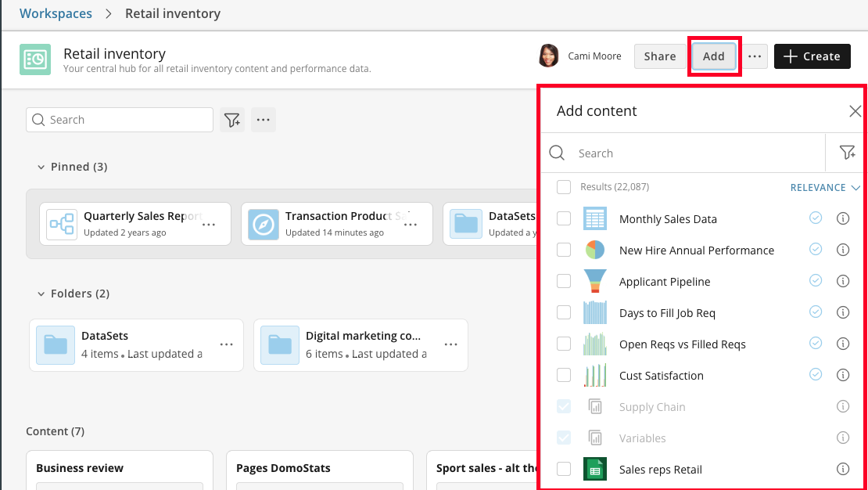Select the Cust Satisfaction result label
The width and height of the screenshot is (868, 490).
click(x=661, y=376)
